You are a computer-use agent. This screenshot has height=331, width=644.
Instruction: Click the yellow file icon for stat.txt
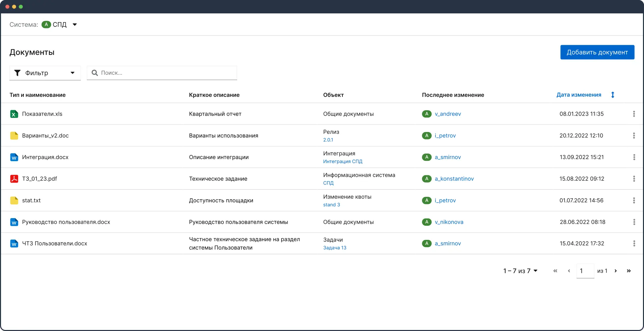(14, 200)
